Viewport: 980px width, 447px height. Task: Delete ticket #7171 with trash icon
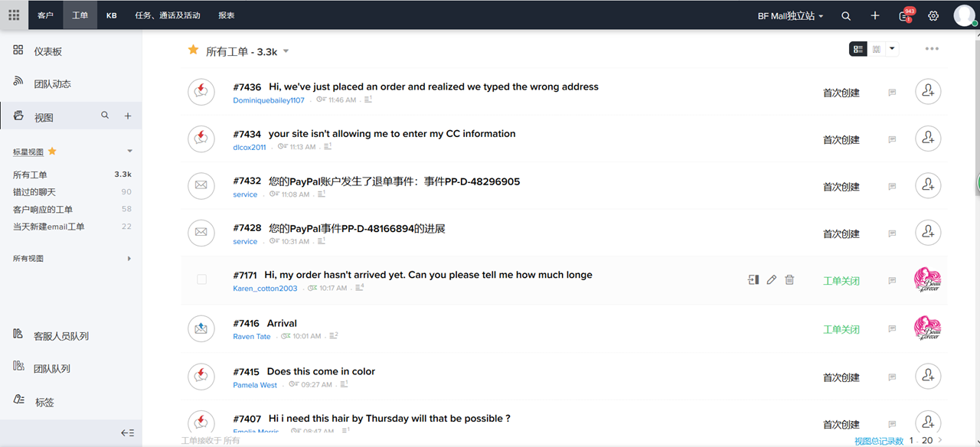point(789,280)
